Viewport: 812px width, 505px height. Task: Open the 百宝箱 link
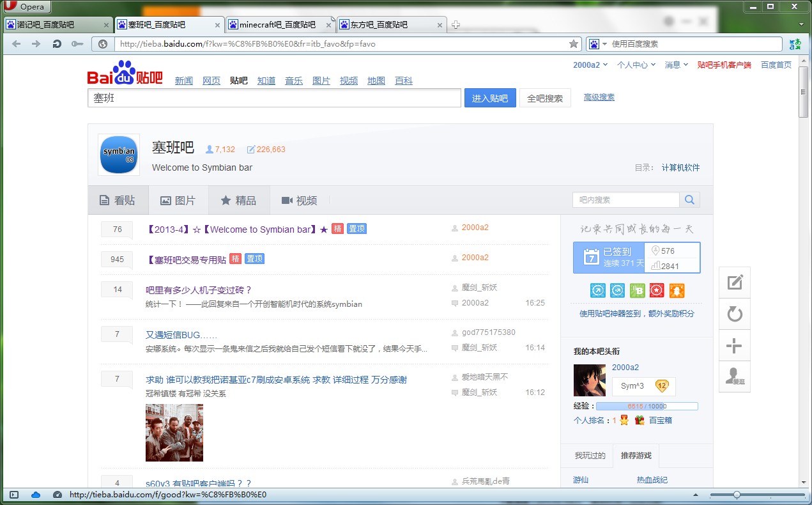[661, 420]
